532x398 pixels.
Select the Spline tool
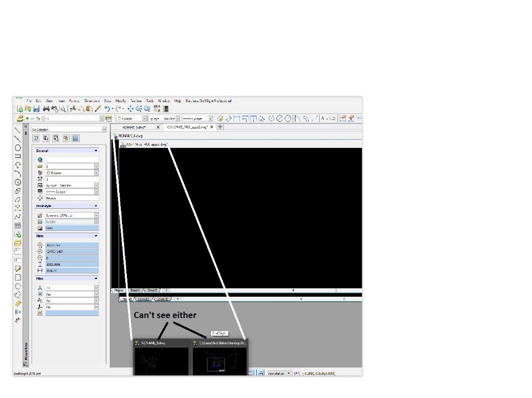click(18, 216)
